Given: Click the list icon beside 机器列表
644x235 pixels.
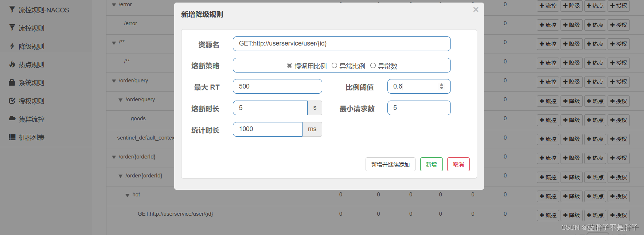Looking at the screenshot, I should (x=12, y=137).
